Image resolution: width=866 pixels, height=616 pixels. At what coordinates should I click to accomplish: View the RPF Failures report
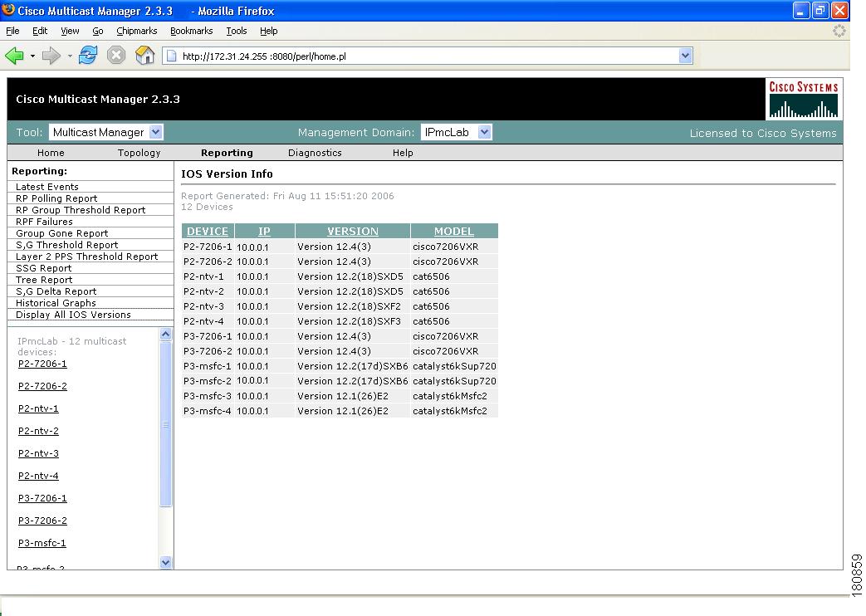tap(44, 222)
